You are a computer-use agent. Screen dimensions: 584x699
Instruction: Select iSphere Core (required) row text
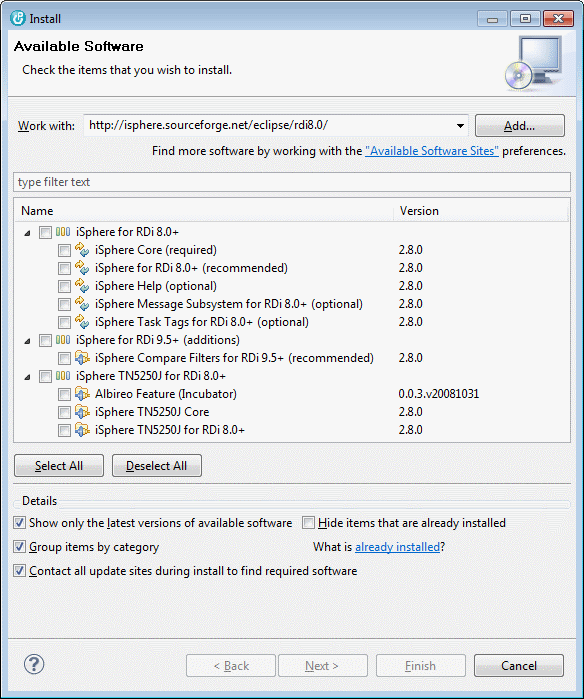(x=156, y=250)
